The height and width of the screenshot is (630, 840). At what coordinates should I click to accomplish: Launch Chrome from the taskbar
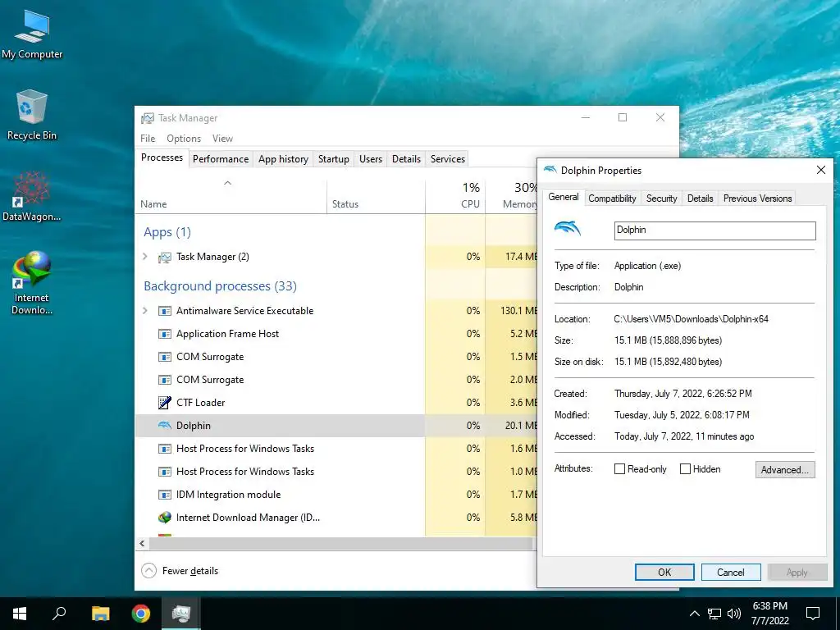[x=141, y=614]
